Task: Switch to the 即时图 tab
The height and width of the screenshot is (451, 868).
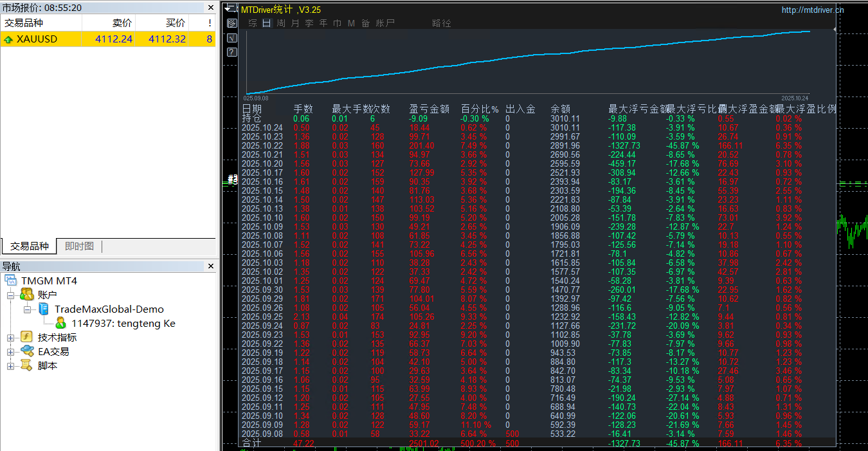Action: click(x=78, y=245)
